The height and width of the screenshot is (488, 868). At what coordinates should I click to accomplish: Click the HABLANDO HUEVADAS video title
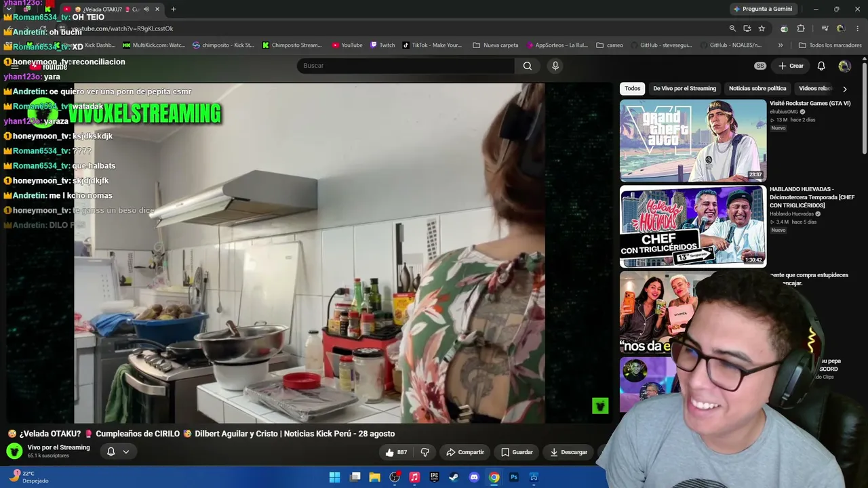click(812, 197)
